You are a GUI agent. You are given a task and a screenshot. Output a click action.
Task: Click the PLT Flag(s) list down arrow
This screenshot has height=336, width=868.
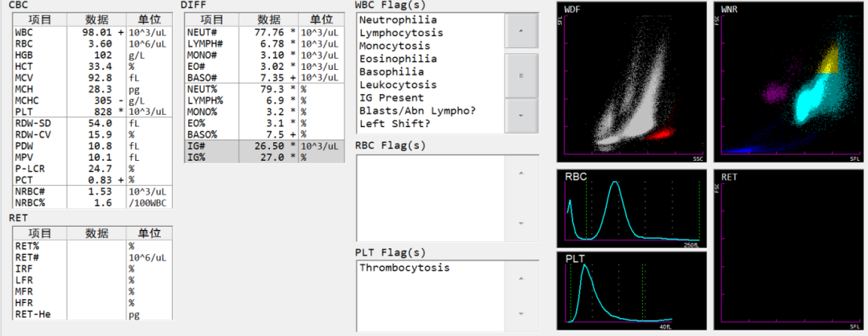(x=521, y=313)
